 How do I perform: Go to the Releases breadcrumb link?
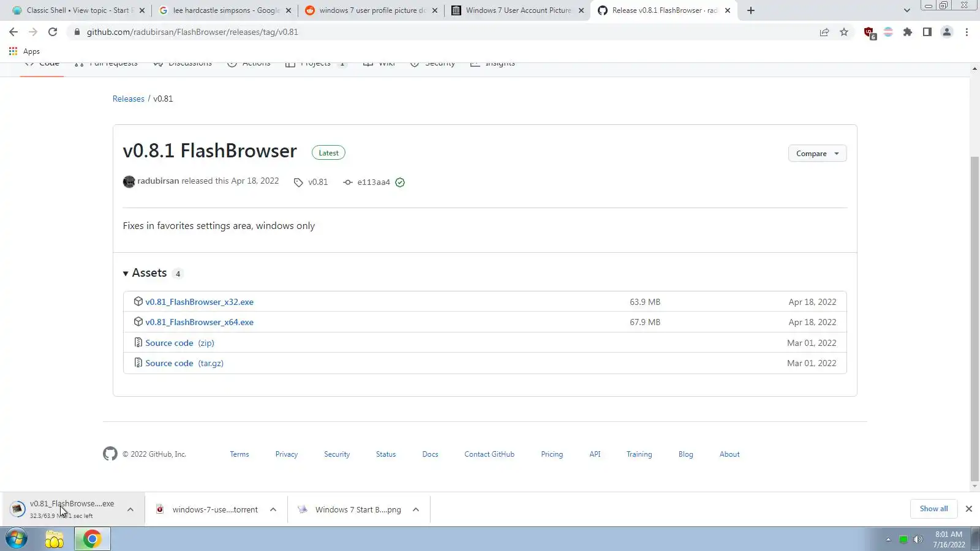pos(129,99)
